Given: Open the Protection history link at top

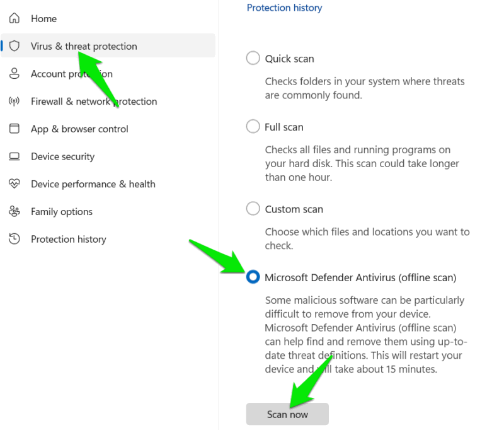Looking at the screenshot, I should click(x=284, y=8).
